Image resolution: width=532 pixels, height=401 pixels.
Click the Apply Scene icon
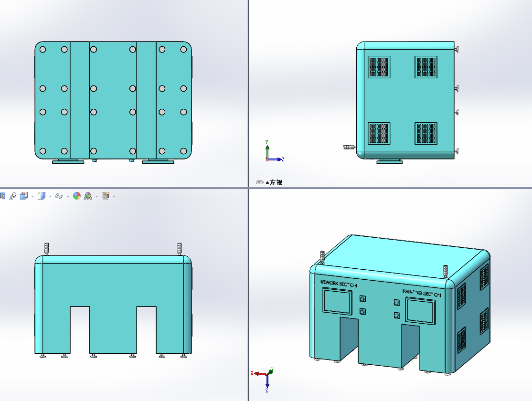pos(88,196)
